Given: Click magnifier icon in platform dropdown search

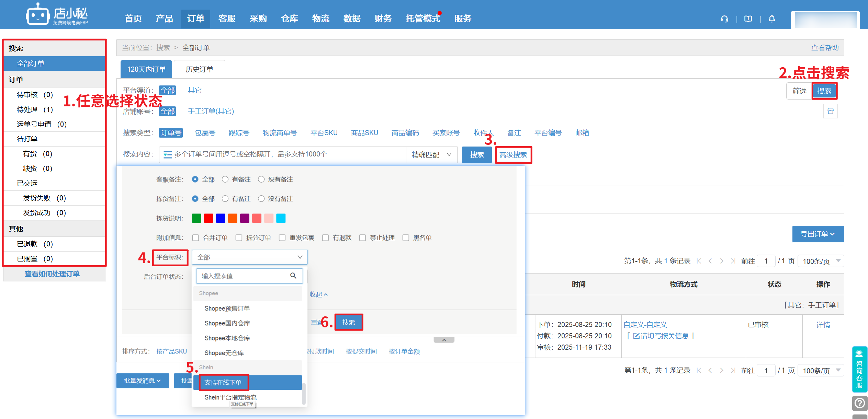Looking at the screenshot, I should coord(293,276).
